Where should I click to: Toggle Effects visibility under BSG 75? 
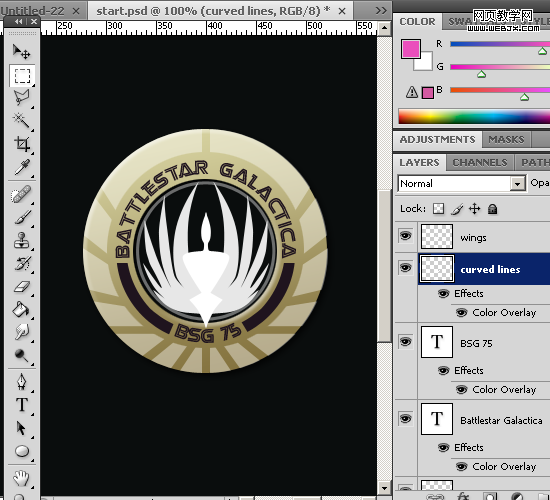[x=443, y=371]
